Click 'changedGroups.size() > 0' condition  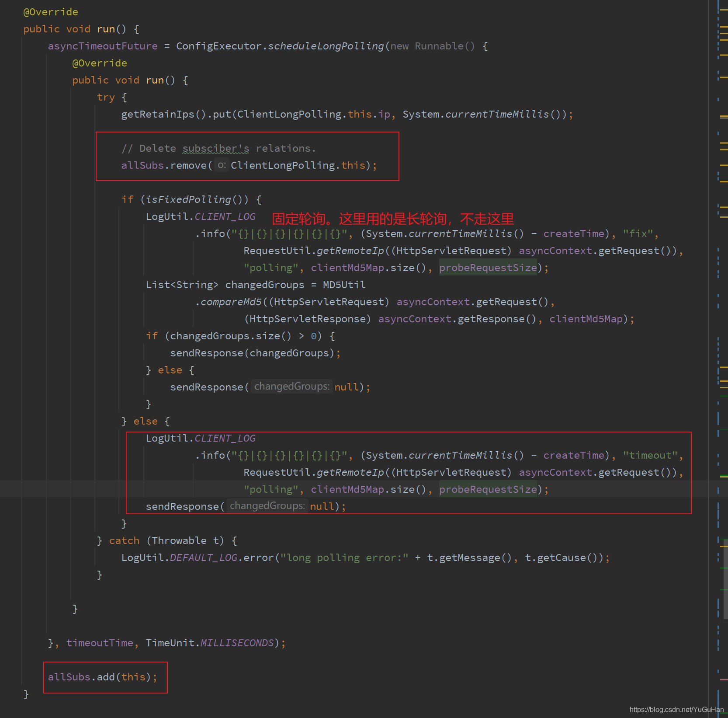click(x=243, y=336)
